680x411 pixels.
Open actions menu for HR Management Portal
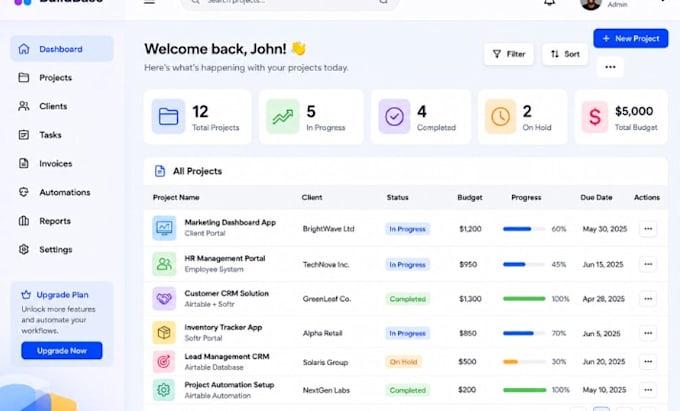[648, 264]
